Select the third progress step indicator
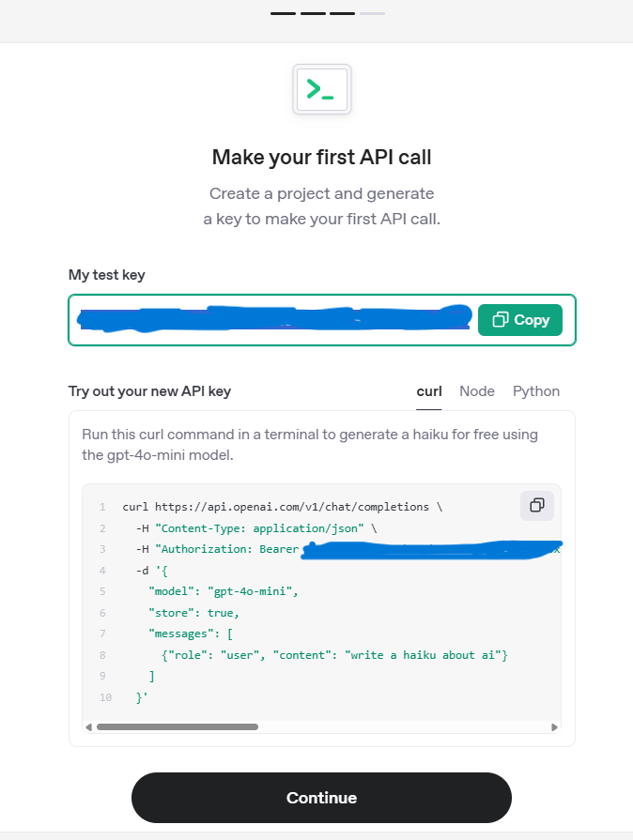 (x=342, y=13)
